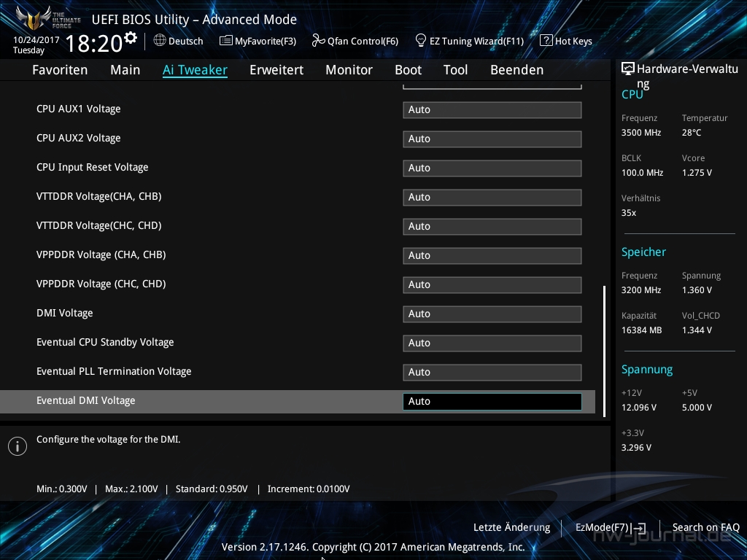
Task: Open VTTDDR Voltage(CHA, CHB) Auto field
Action: [492, 197]
